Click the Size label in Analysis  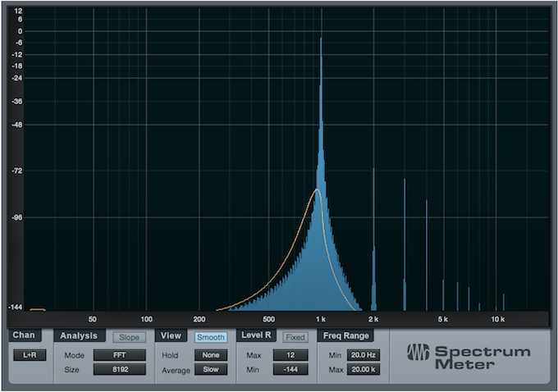click(71, 370)
